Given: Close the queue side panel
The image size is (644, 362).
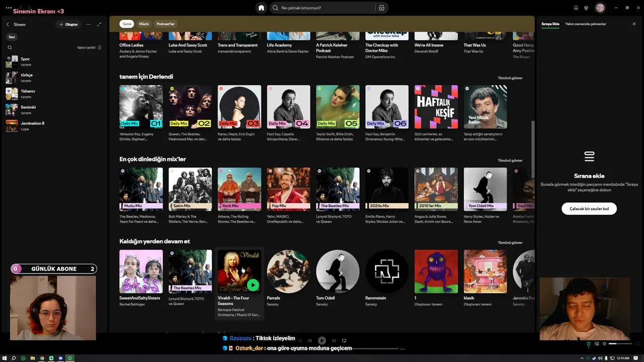Looking at the screenshot, I should point(634,24).
